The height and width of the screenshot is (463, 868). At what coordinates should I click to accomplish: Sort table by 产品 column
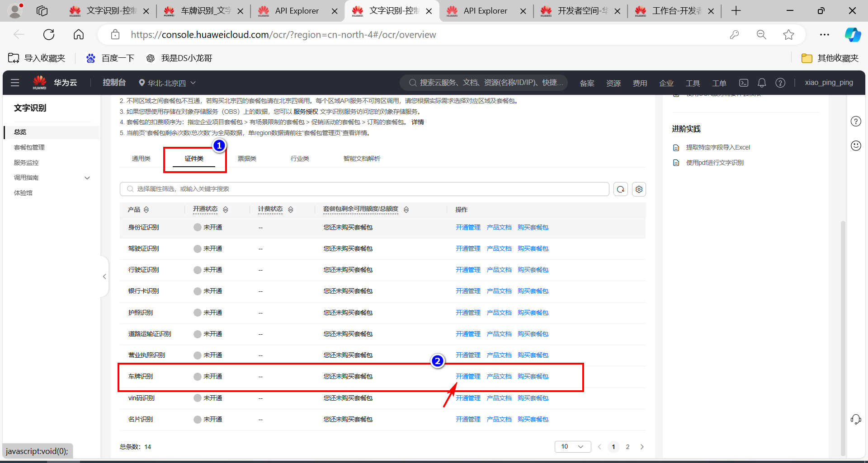146,210
